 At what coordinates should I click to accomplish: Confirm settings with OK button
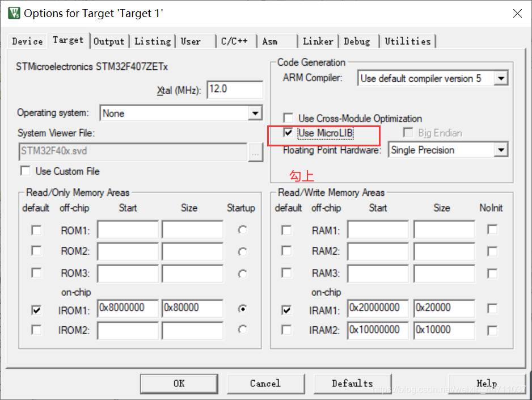pyautogui.click(x=179, y=384)
